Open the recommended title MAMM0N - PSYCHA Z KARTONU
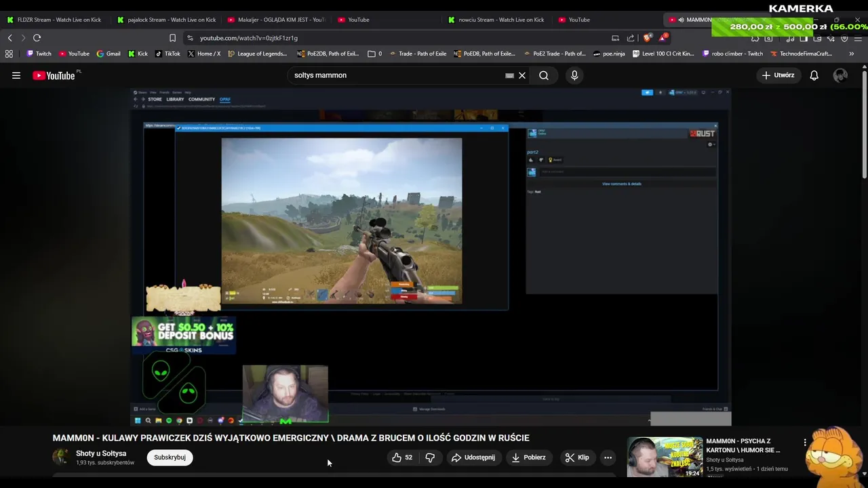The height and width of the screenshot is (488, 868). (x=744, y=445)
